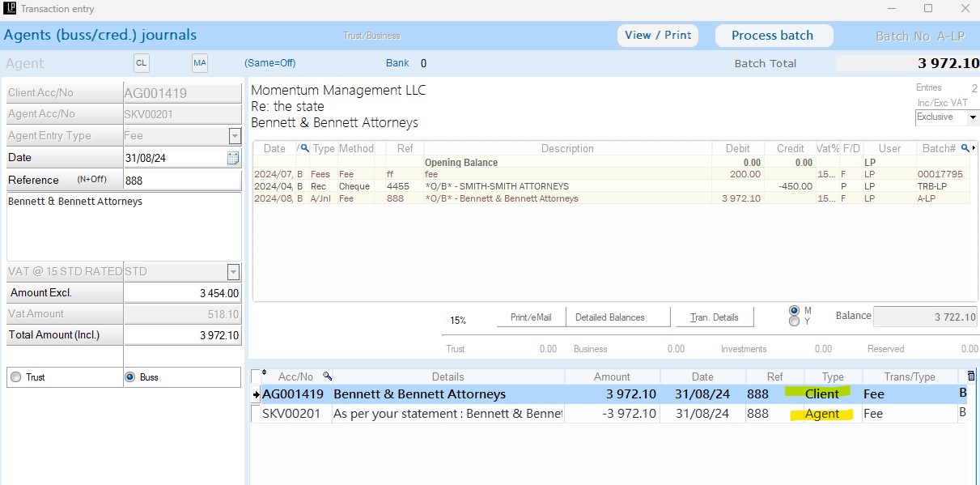Click the Reference input field showing 888
Image resolution: width=980 pixels, height=485 pixels.
point(181,181)
